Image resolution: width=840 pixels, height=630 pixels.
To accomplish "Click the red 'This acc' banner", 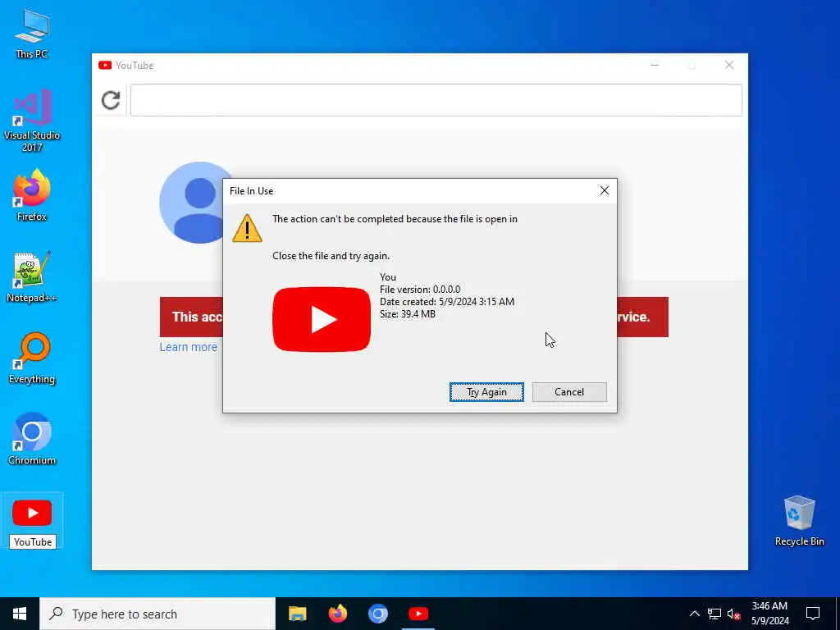I will pos(191,317).
